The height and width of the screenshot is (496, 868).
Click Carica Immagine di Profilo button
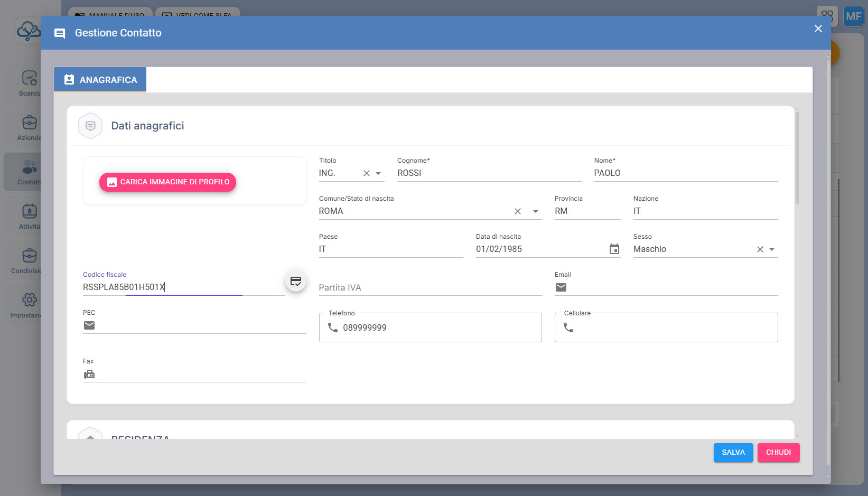point(167,182)
